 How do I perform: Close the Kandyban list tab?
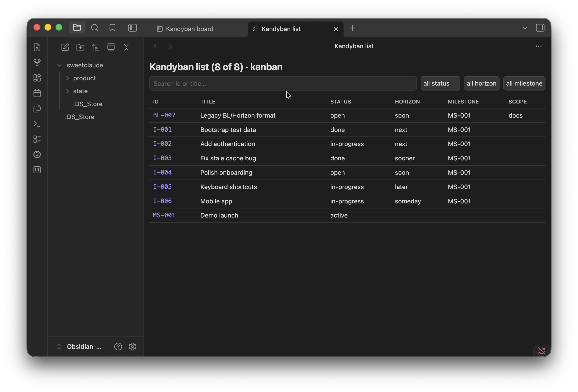tap(336, 29)
